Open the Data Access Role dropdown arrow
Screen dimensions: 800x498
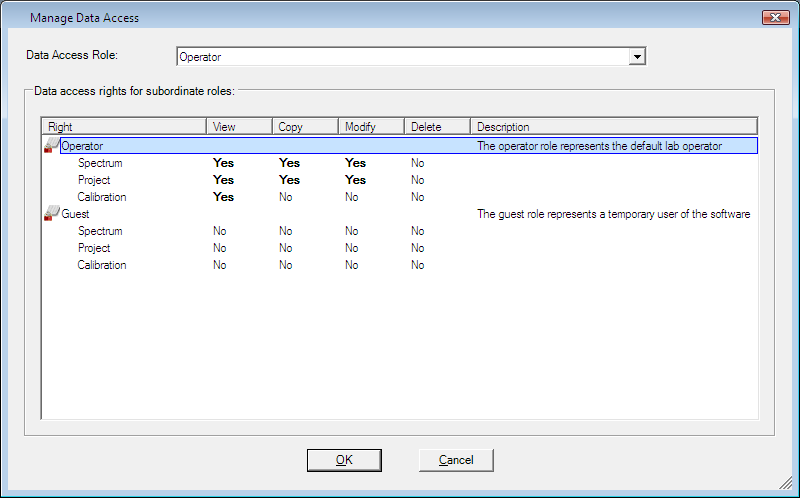[x=637, y=57]
